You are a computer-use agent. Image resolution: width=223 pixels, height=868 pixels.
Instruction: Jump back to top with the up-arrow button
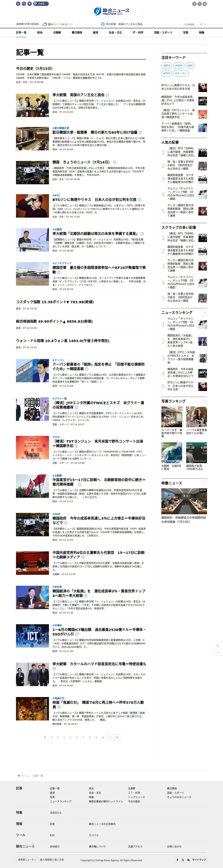[x=218, y=652]
